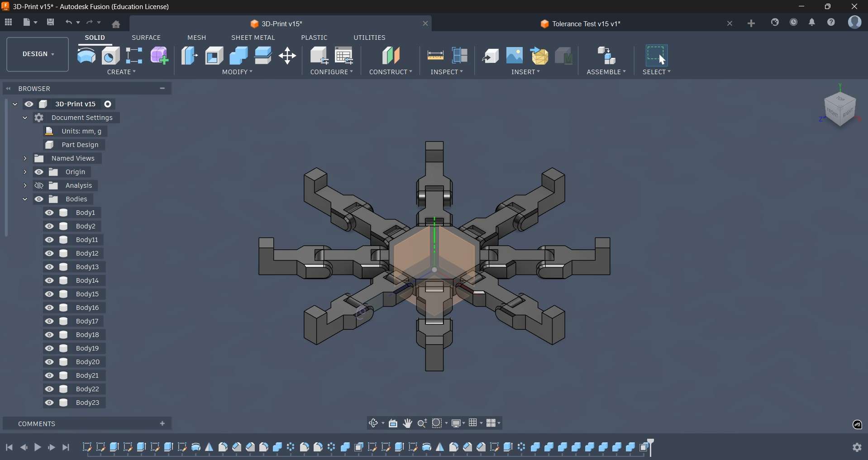Screen dimensions: 868x460
Task: Hide Body1 using its eye icon
Action: [50, 213]
